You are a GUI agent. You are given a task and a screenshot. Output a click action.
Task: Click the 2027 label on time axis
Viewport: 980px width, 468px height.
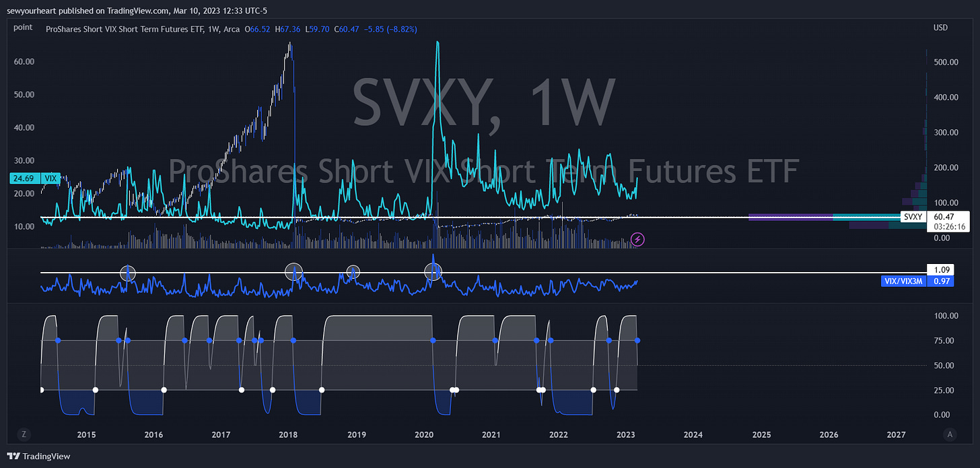click(x=896, y=434)
